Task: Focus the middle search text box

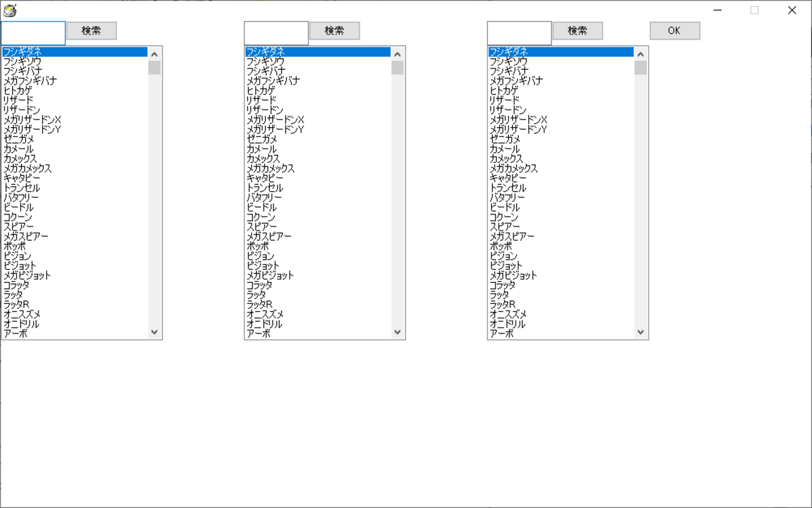Action: tap(276, 33)
